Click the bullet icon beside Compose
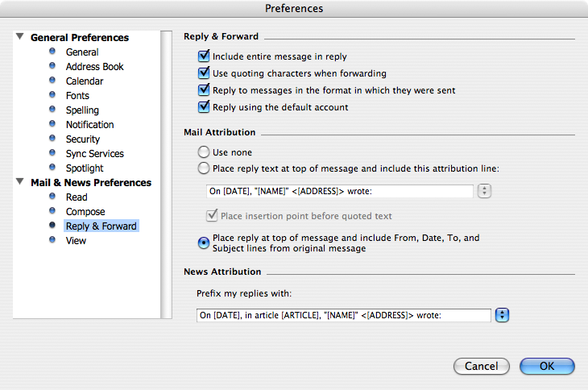 pyautogui.click(x=52, y=211)
